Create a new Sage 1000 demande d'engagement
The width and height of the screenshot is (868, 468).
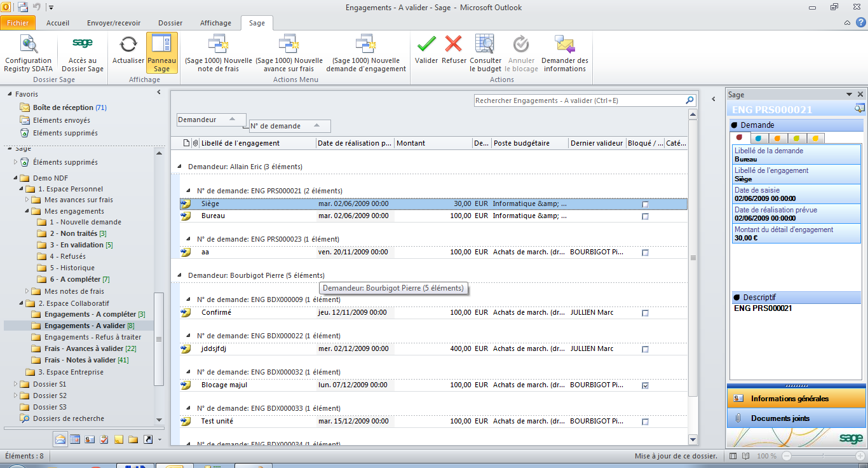pos(366,53)
